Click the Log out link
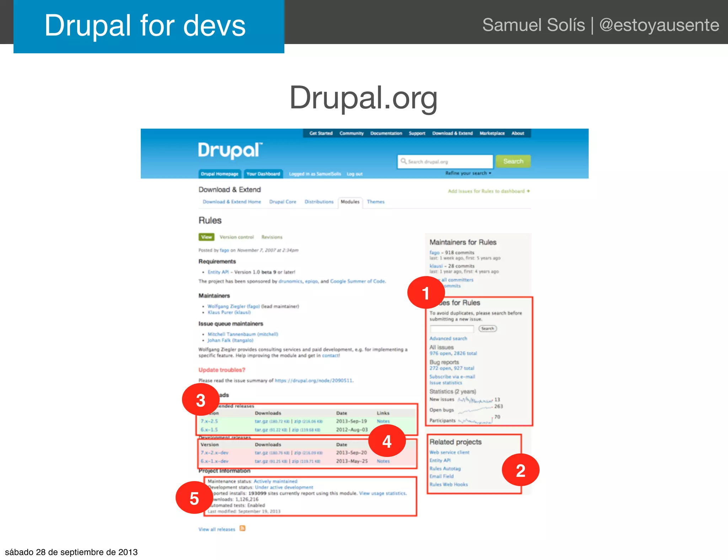This screenshot has height=560, width=728. pyautogui.click(x=354, y=174)
